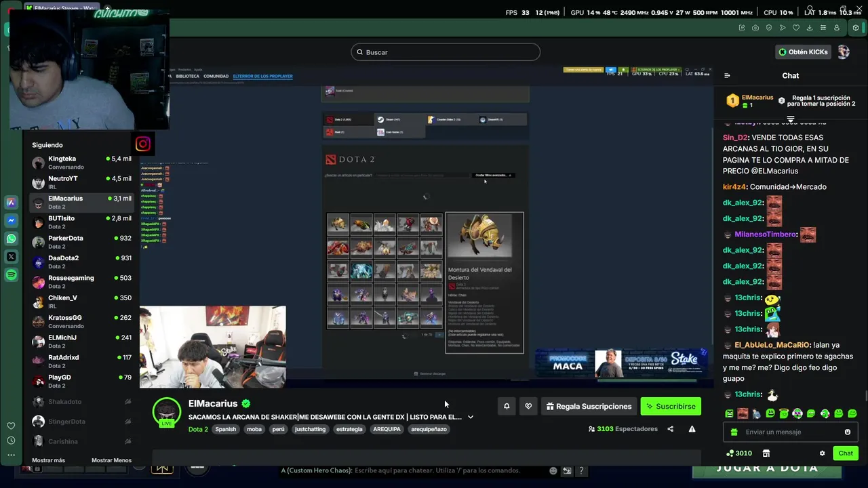Click the Dota 2 category link

point(198,429)
